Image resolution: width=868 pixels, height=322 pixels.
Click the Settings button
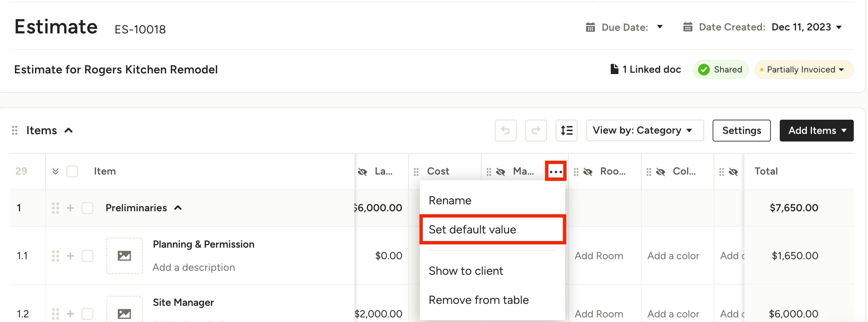741,131
